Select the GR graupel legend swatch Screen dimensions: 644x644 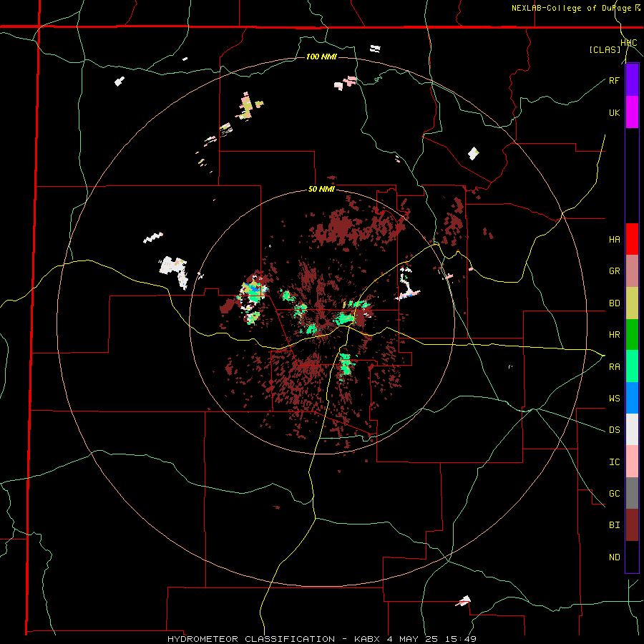[632, 271]
